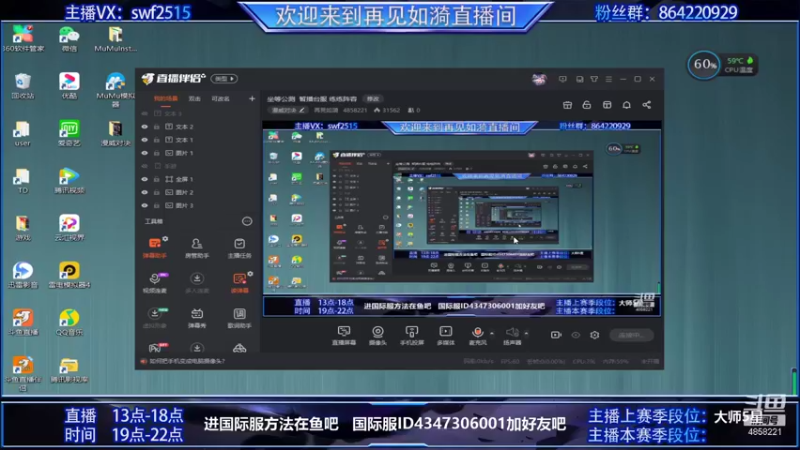Open the 弹幕助手 danmaku assistant tool
800x450 pixels.
[155, 247]
